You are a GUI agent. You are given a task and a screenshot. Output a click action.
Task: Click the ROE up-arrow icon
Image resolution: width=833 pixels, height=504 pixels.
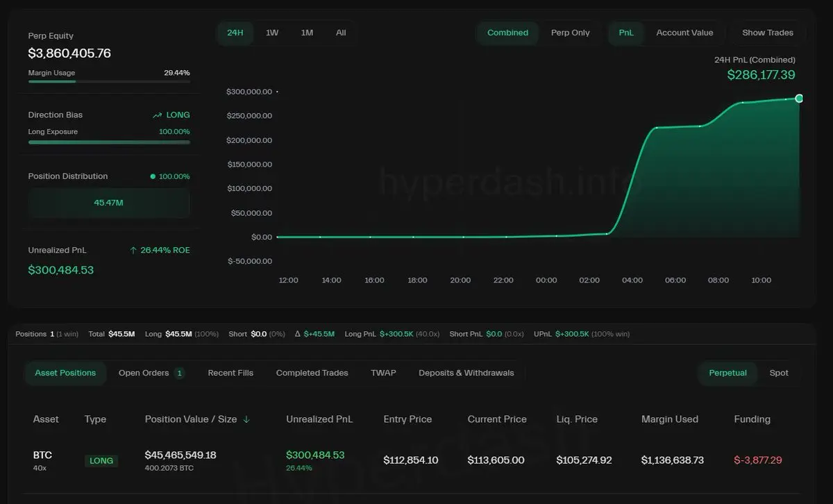133,250
